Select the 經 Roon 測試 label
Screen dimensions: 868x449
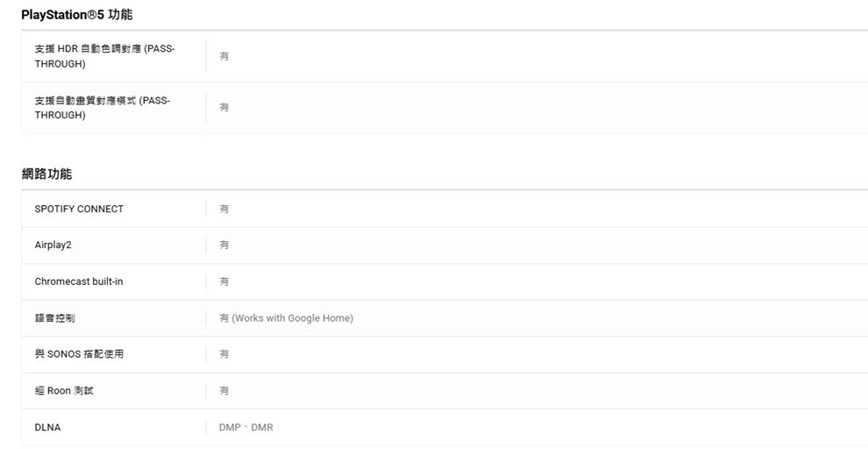64,391
